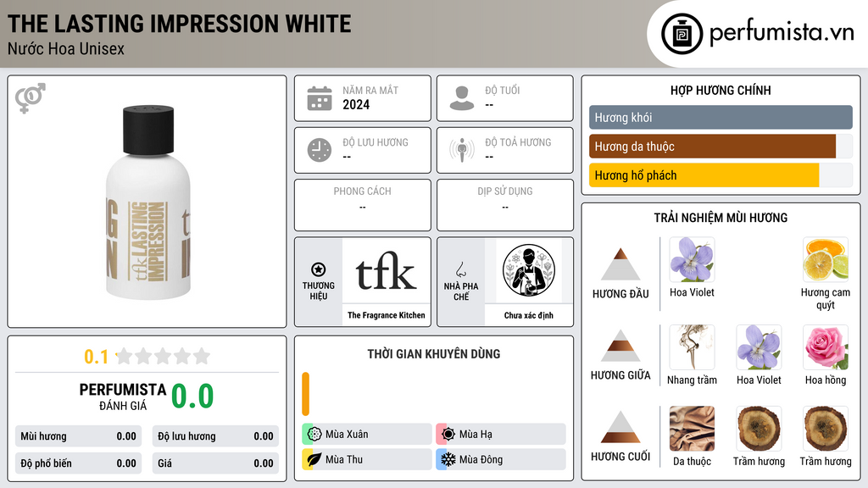Select the Nhang trầm note image

click(x=692, y=347)
